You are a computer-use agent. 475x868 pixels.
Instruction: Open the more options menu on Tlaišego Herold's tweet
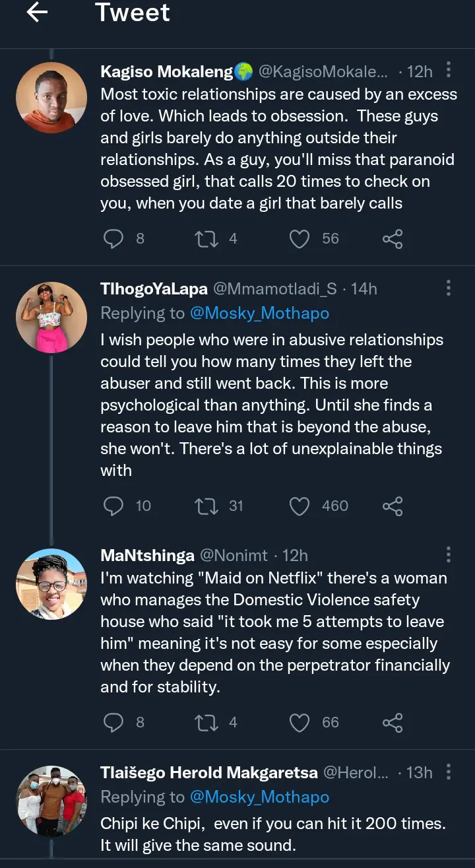(449, 772)
